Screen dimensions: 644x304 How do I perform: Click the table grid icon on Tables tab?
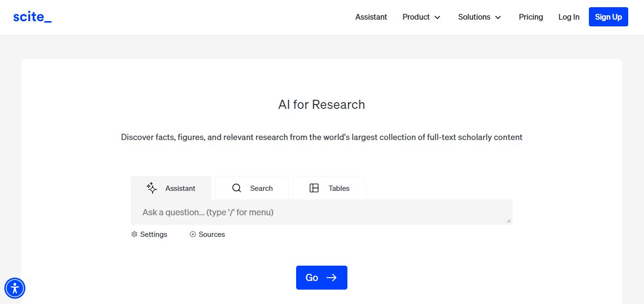314,188
